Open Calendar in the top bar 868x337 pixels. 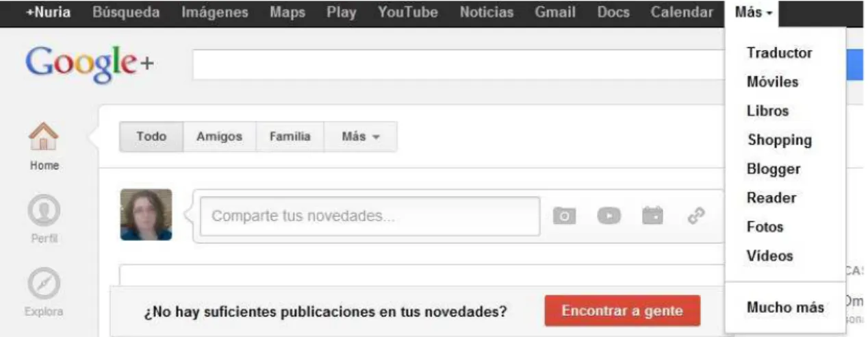[682, 12]
